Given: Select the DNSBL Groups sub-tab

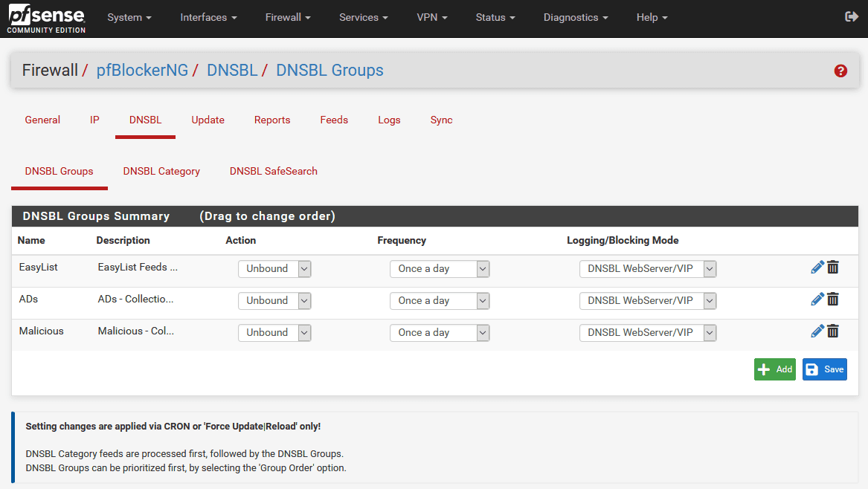Looking at the screenshot, I should (x=60, y=172).
